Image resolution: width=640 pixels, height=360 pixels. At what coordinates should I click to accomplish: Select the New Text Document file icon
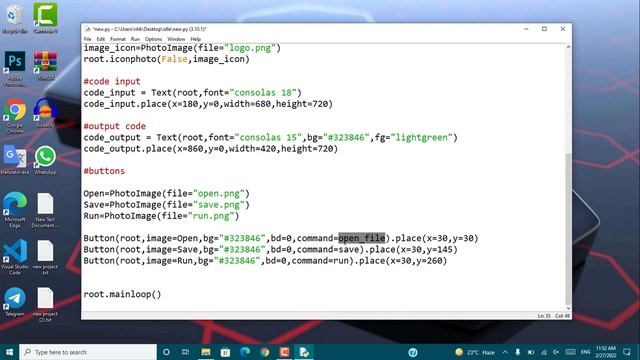tap(45, 210)
